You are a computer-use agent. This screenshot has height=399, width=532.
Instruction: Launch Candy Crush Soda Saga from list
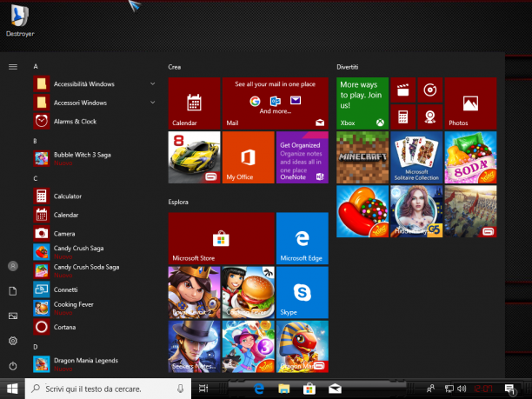95,270
